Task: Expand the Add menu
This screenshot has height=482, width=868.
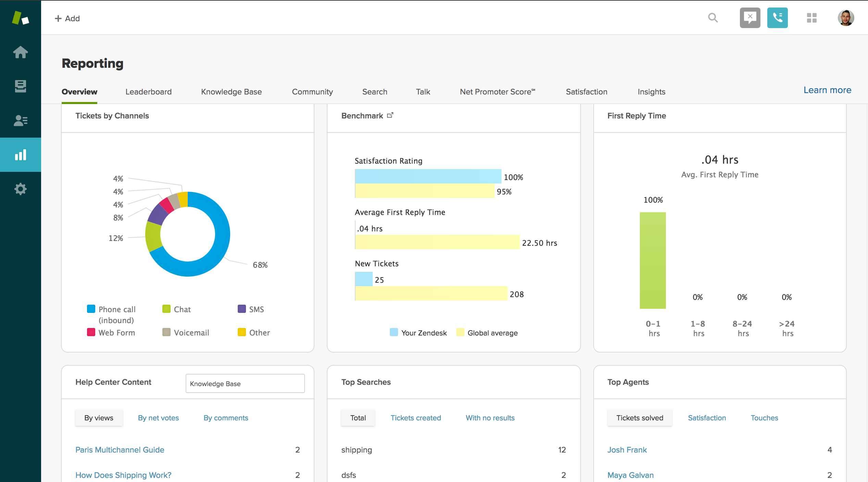Action: pos(67,18)
